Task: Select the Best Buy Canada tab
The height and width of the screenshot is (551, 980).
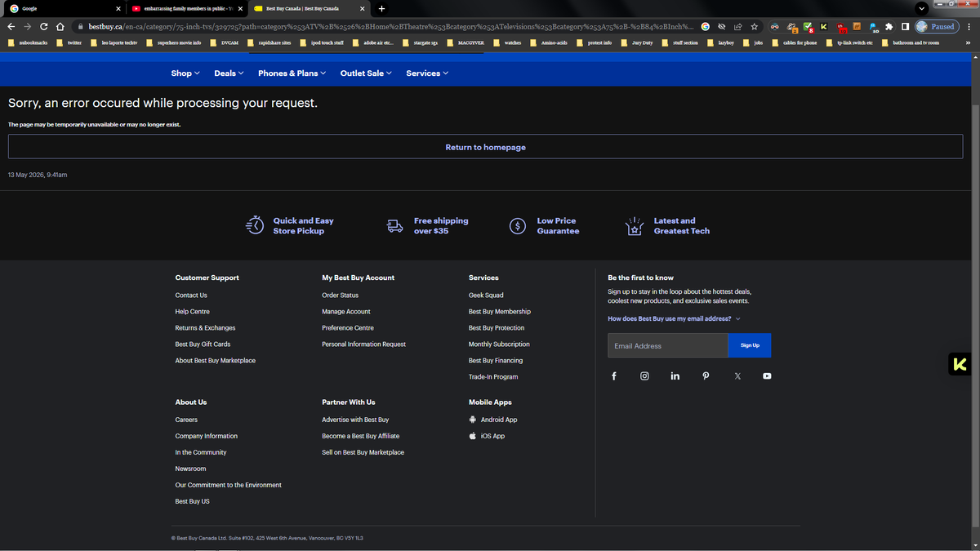Action: 310,8
